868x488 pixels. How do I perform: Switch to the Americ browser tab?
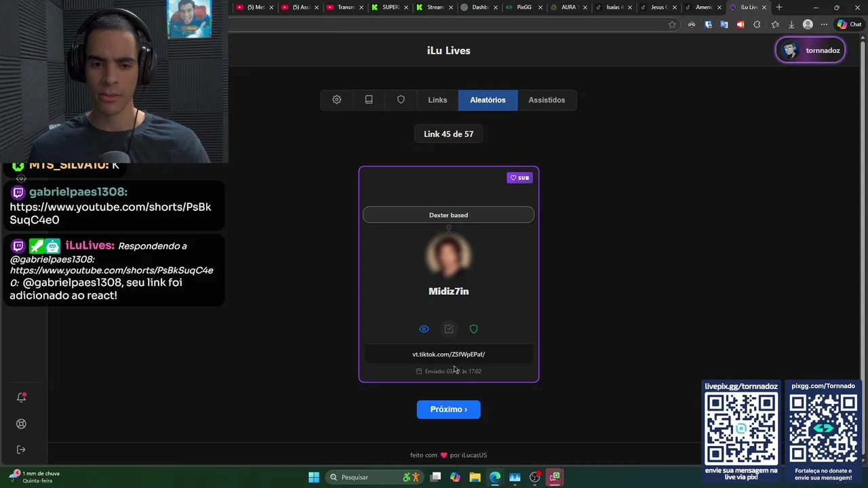pos(703,7)
